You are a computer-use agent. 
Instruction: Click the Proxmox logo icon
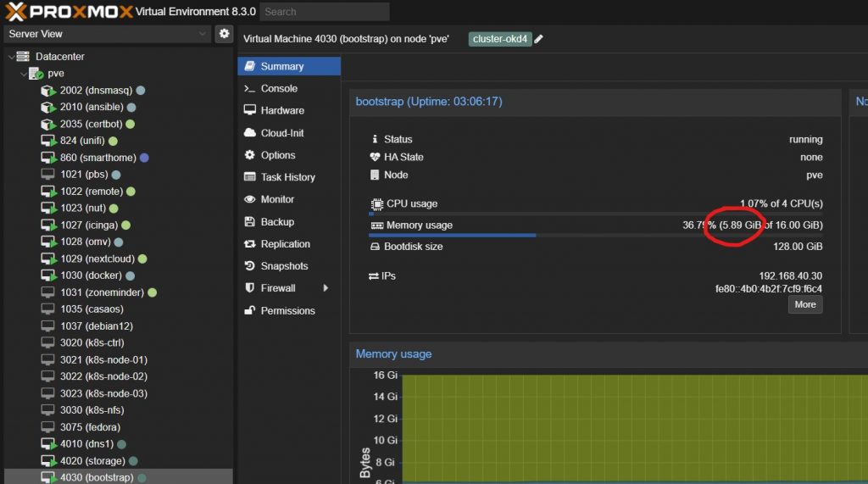point(15,11)
